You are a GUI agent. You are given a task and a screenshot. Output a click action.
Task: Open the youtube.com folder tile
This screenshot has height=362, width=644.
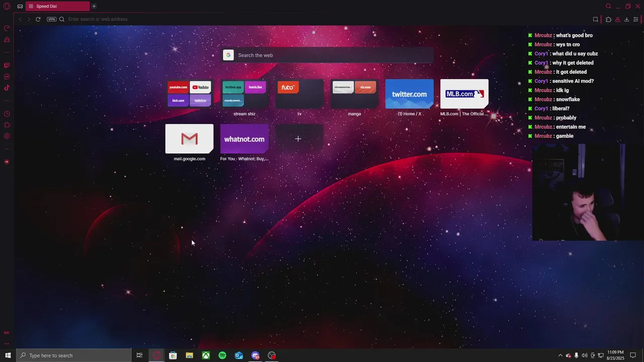coord(189,94)
